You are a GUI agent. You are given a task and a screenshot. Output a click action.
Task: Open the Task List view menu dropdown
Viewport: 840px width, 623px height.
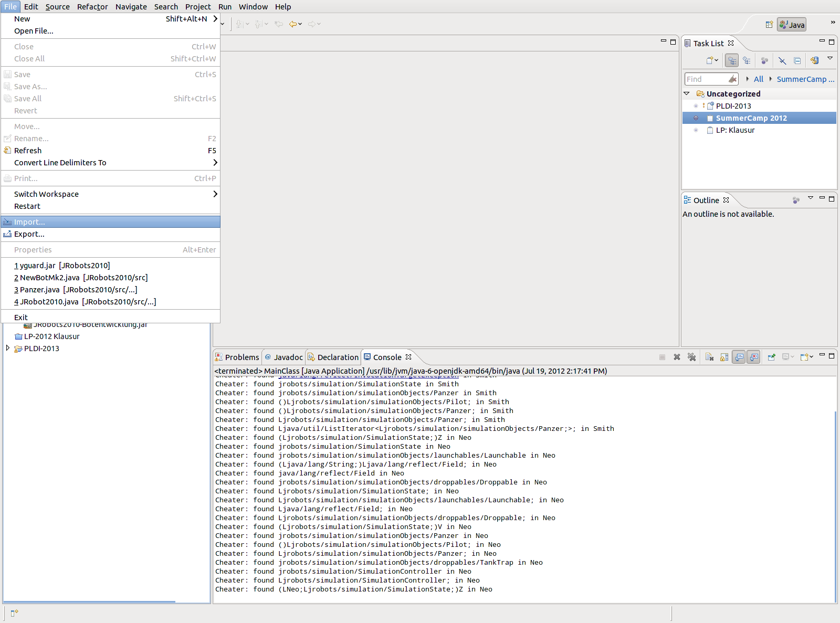click(x=830, y=59)
